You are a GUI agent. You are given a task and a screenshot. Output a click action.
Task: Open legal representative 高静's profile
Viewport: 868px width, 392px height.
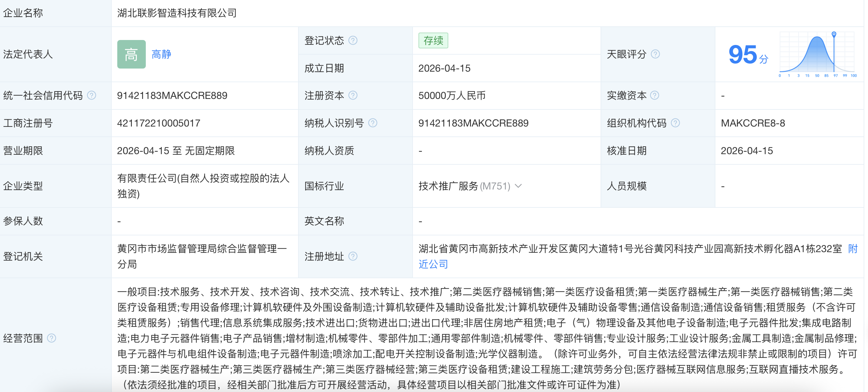coord(161,54)
